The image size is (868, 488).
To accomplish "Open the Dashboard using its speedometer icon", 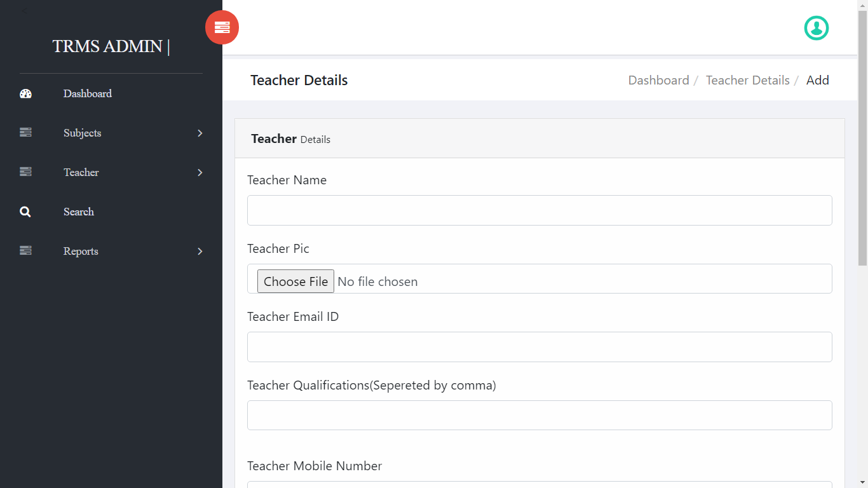I will tap(25, 93).
